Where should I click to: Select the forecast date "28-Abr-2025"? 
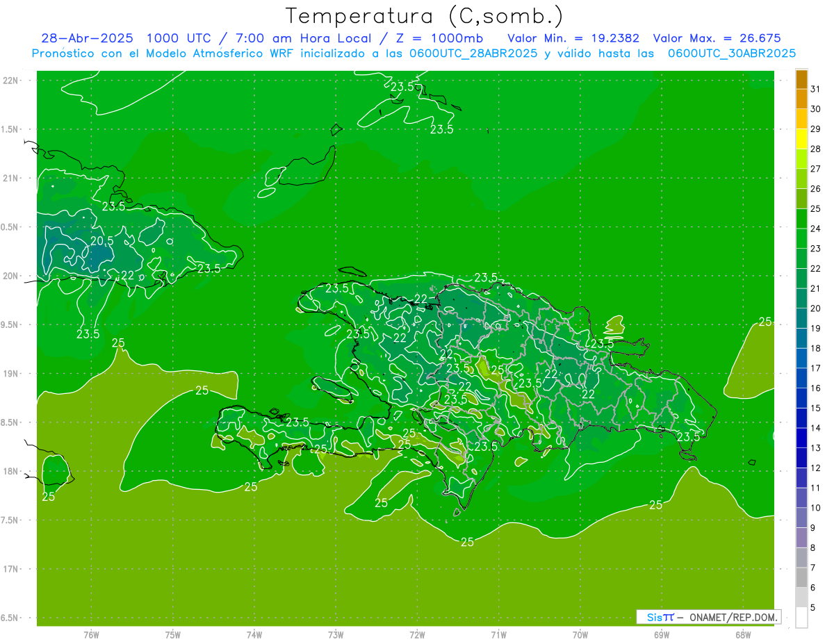coord(88,38)
